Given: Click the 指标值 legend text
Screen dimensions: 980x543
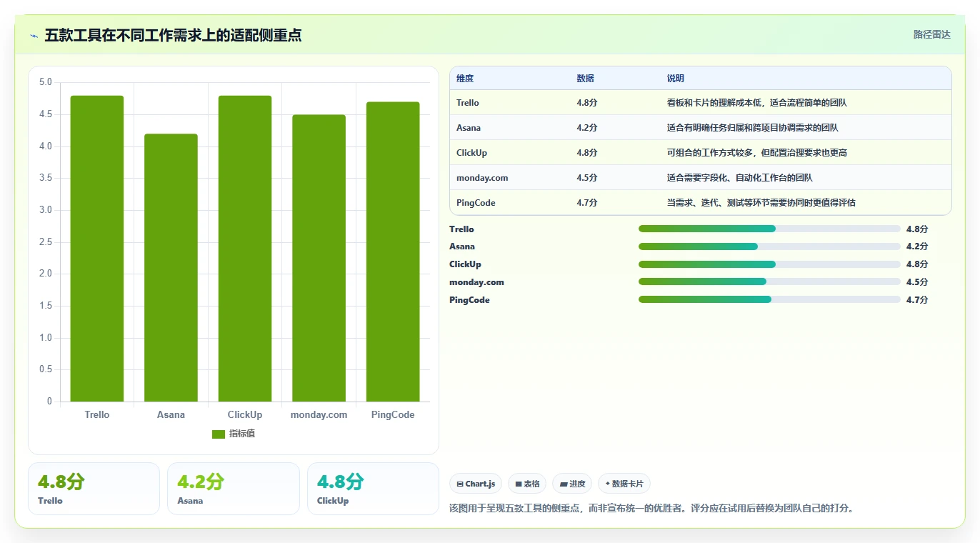Looking at the screenshot, I should coord(241,434).
